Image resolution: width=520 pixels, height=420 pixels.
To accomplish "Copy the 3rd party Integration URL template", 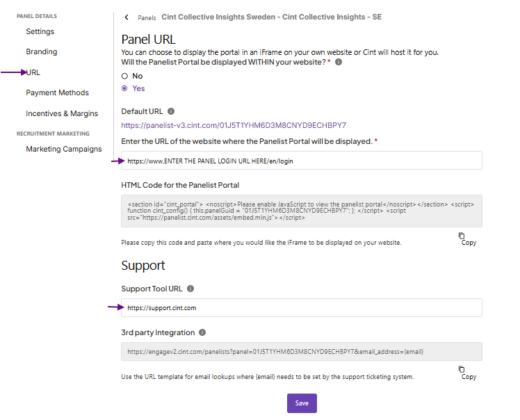I will 468,373.
